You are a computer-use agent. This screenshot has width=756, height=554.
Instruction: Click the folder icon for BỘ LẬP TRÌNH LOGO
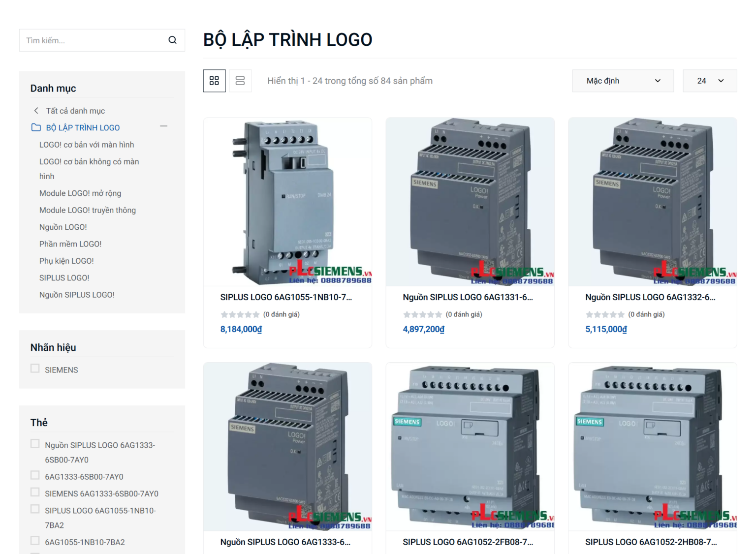pos(36,127)
